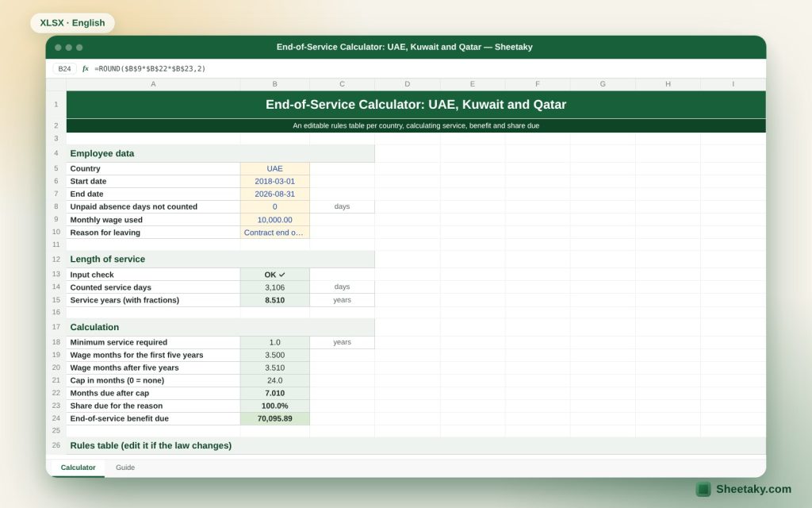The height and width of the screenshot is (508, 812).
Task: Select the unpaid absence days value 0
Action: click(275, 207)
